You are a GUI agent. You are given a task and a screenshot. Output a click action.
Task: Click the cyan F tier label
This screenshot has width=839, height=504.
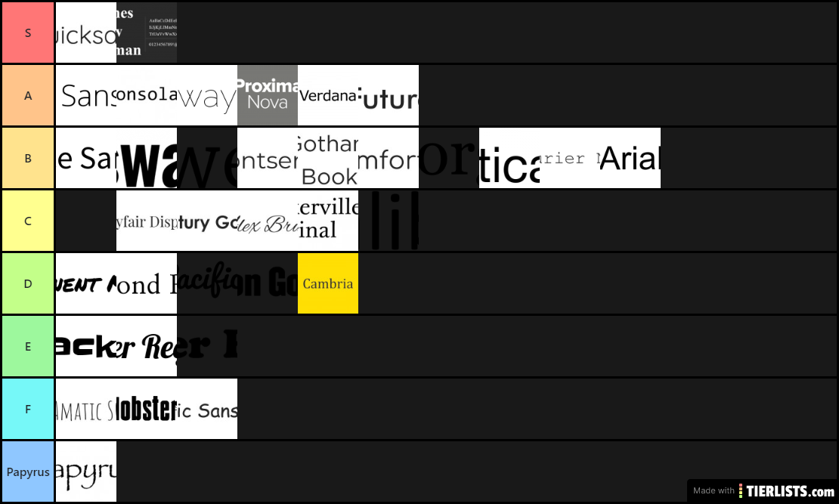click(28, 409)
